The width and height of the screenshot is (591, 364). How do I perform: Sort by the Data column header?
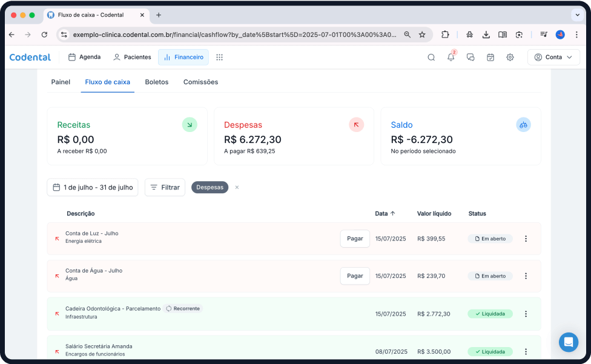coord(385,213)
